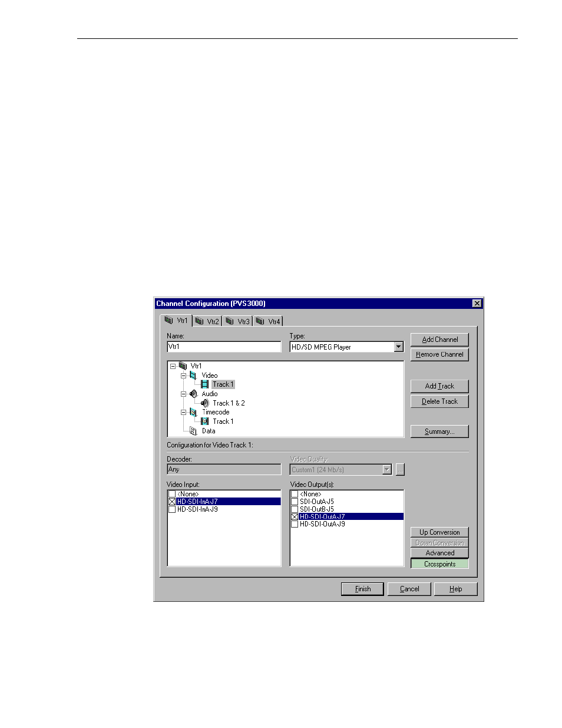Viewport: 562px width, 728px height.
Task: Click the Vtr3 tab icon
Action: tap(230, 321)
